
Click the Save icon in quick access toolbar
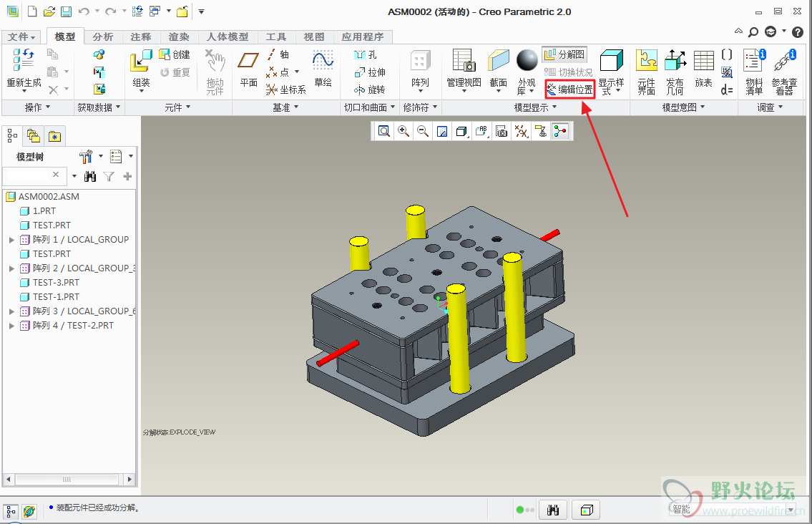[x=67, y=11]
